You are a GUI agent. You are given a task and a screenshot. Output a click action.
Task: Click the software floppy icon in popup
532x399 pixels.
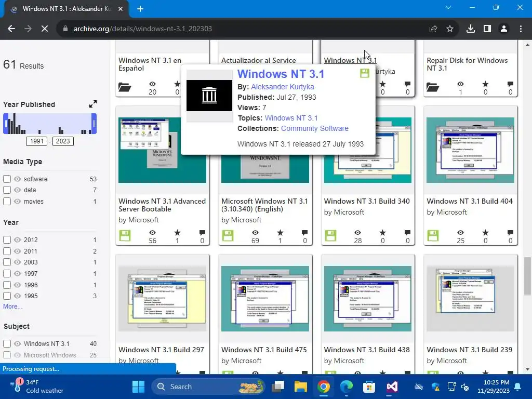click(364, 73)
